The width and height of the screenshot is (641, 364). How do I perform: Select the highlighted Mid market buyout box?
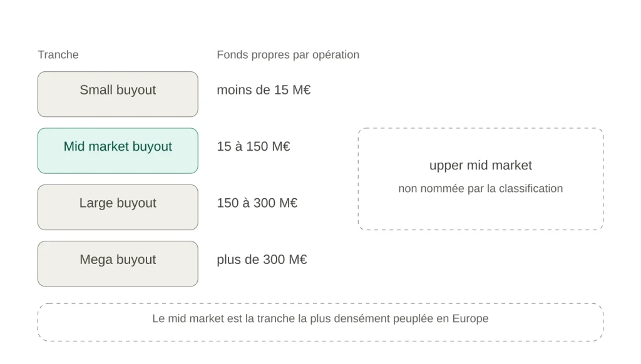118,151
